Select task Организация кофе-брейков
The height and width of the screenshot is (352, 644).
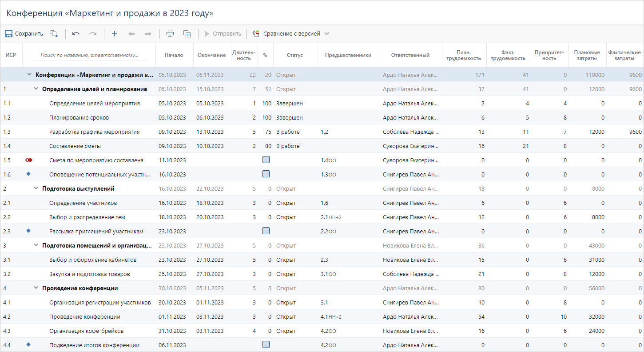(x=86, y=331)
